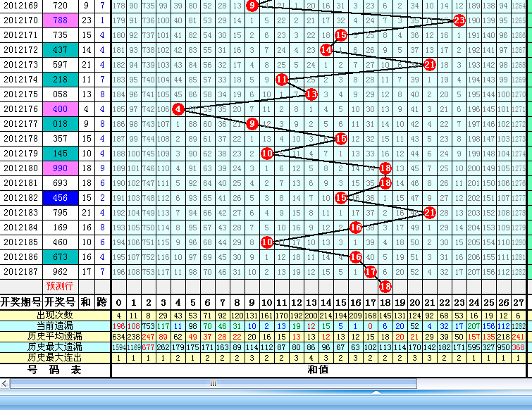Click red marker 13 in row 2012175
This screenshot has height=410, width=532.
[x=311, y=94]
